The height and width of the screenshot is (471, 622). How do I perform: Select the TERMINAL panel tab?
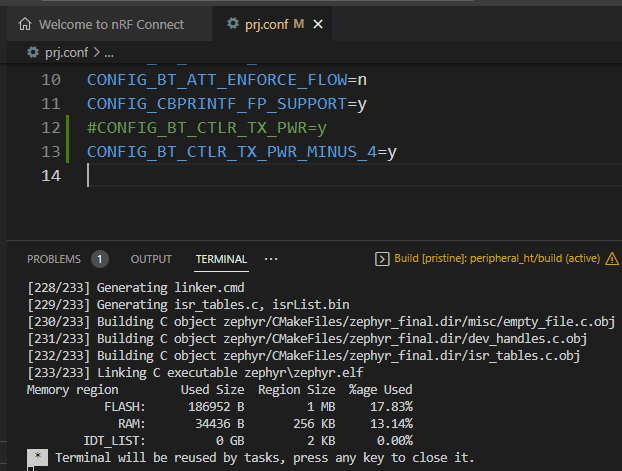coord(221,259)
